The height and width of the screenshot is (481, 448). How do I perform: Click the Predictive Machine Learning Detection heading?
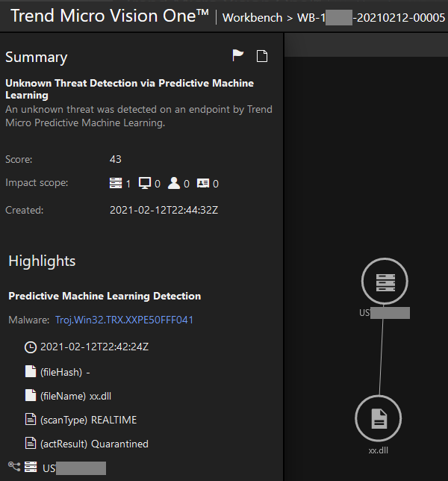tap(105, 296)
